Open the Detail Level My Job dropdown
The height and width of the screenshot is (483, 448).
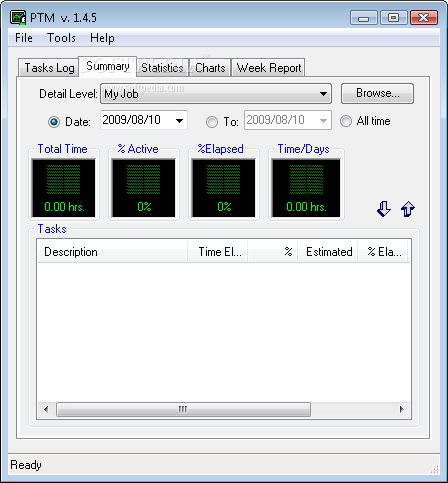pos(216,94)
